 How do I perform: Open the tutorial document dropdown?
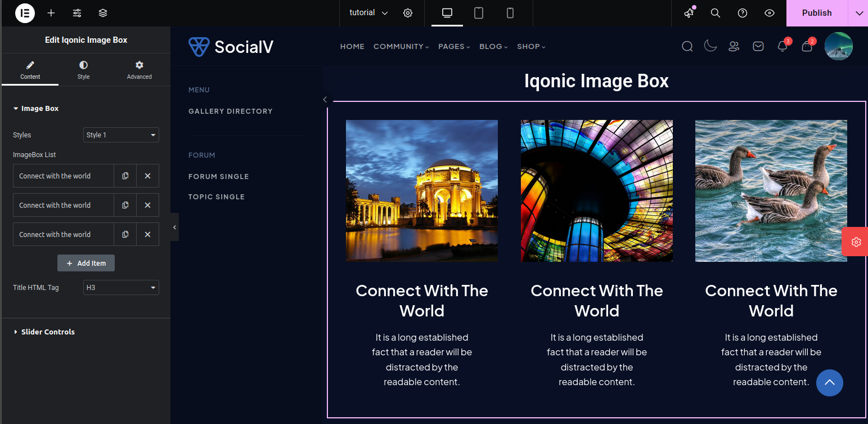[368, 13]
